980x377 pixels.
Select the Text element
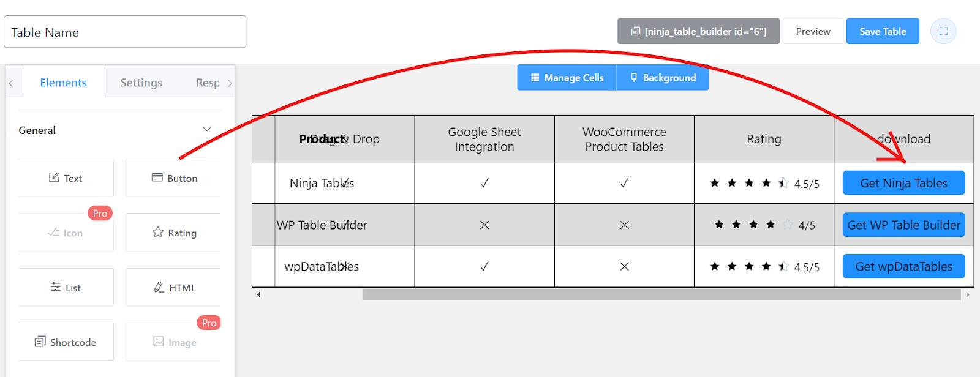point(66,177)
